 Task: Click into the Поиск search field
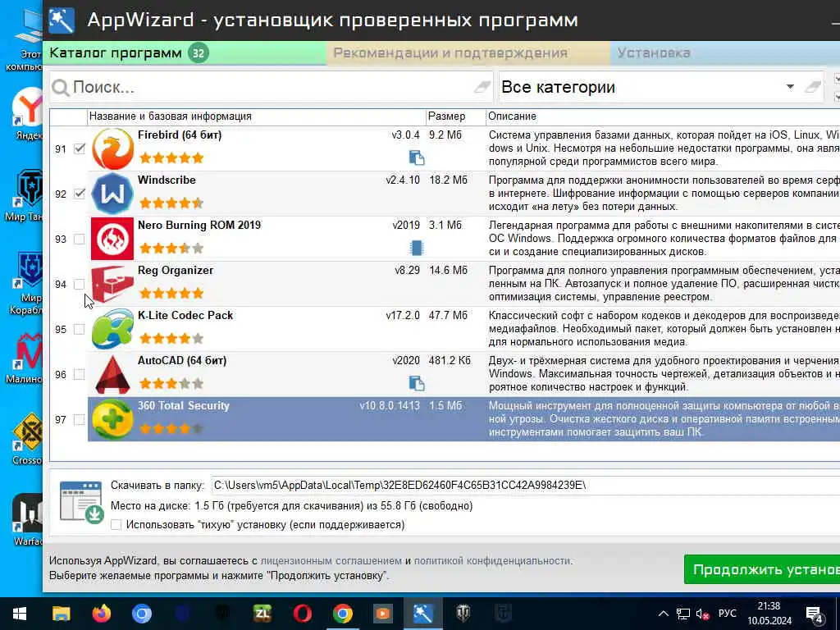[271, 87]
